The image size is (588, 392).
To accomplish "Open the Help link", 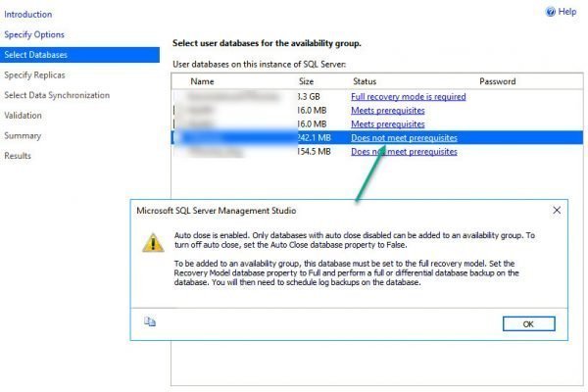I will (566, 12).
